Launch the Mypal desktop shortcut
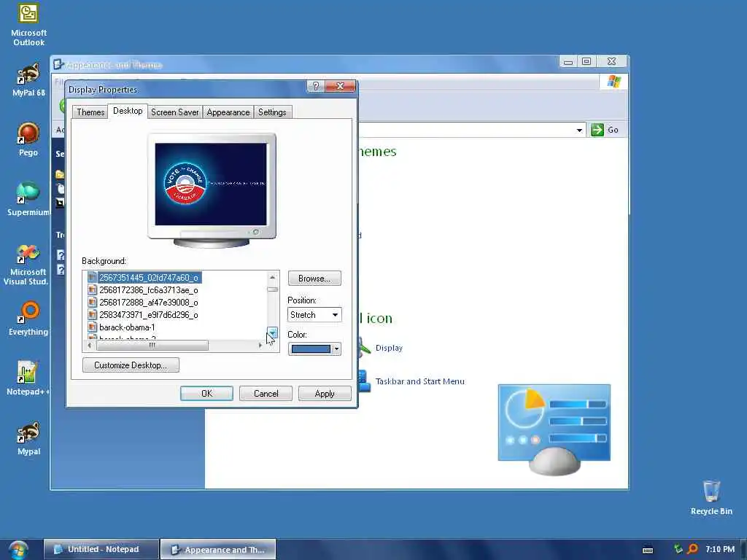 pyautogui.click(x=28, y=438)
